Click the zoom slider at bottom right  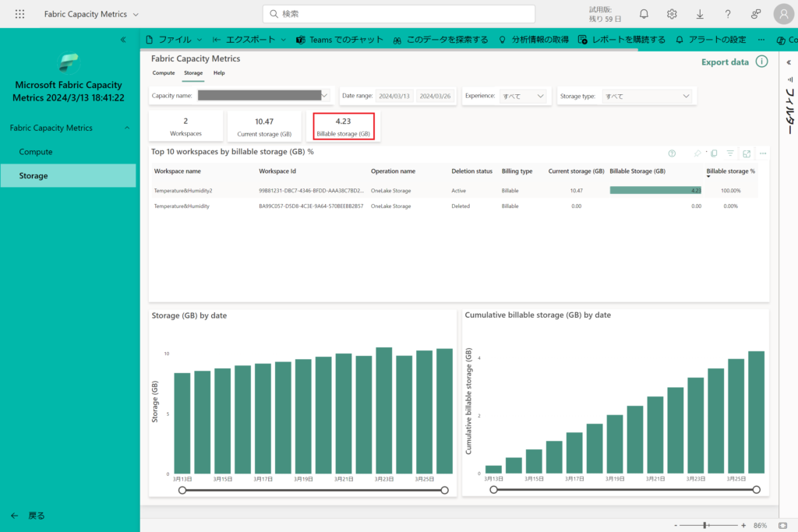point(704,526)
